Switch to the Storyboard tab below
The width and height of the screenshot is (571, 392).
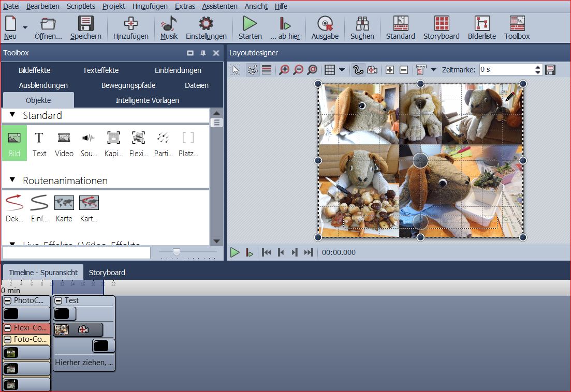(107, 272)
